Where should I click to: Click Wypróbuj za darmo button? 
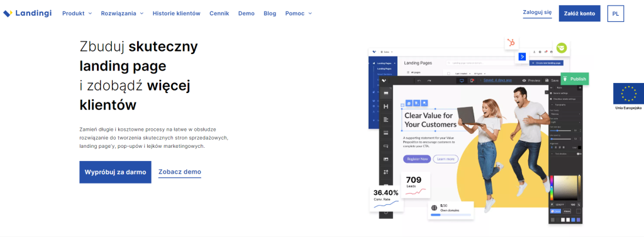116,172
